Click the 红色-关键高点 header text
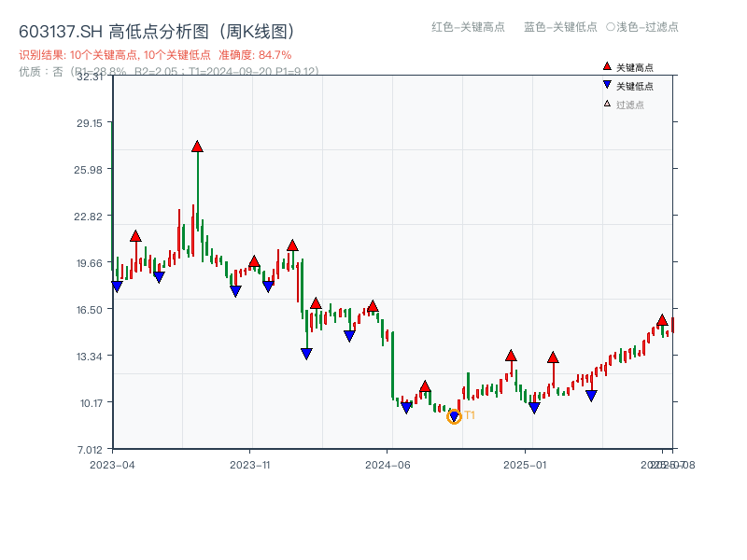Image resolution: width=747 pixels, height=560 pixels. point(469,27)
